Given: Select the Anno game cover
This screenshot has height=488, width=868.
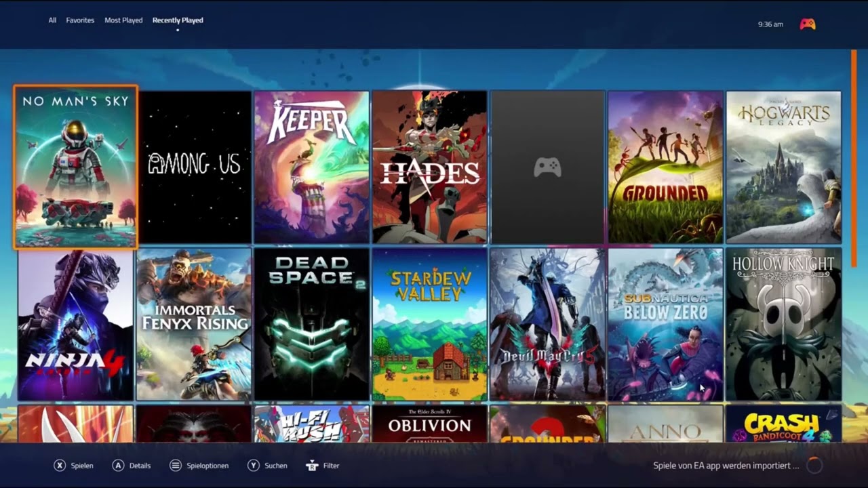Looking at the screenshot, I should pyautogui.click(x=665, y=424).
